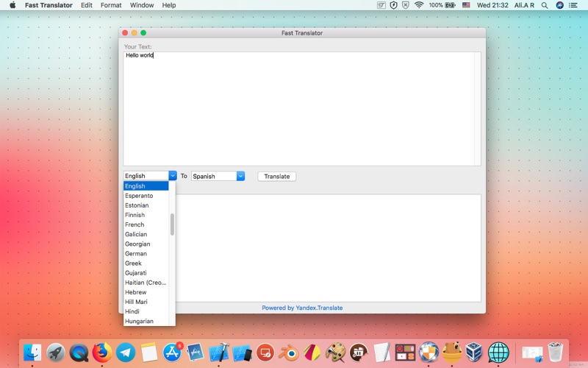The width and height of the screenshot is (588, 368).
Task: Click the language list scrollbar thumb
Action: click(x=172, y=224)
